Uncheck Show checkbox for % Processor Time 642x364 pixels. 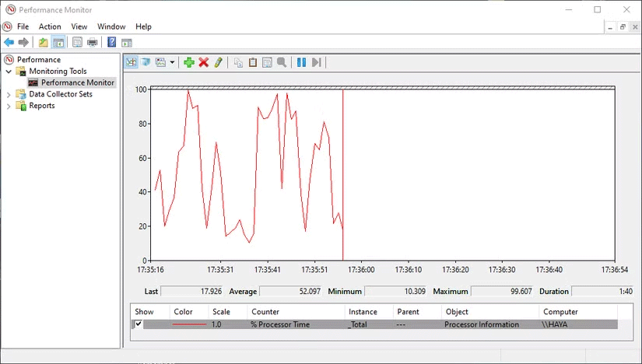139,324
